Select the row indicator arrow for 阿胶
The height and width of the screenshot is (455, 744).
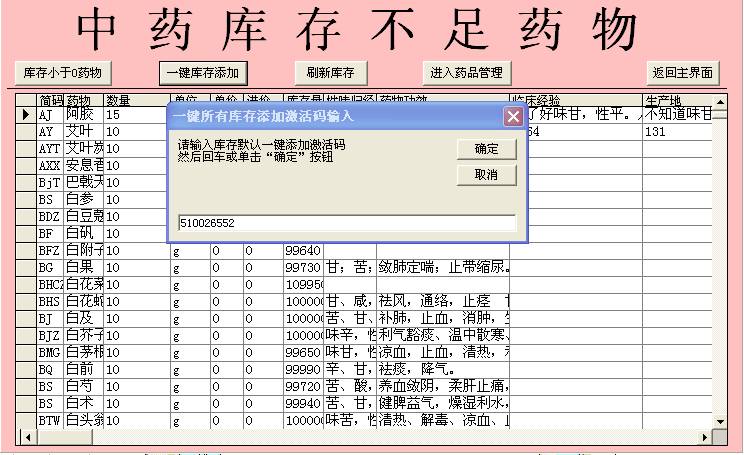[x=26, y=114]
